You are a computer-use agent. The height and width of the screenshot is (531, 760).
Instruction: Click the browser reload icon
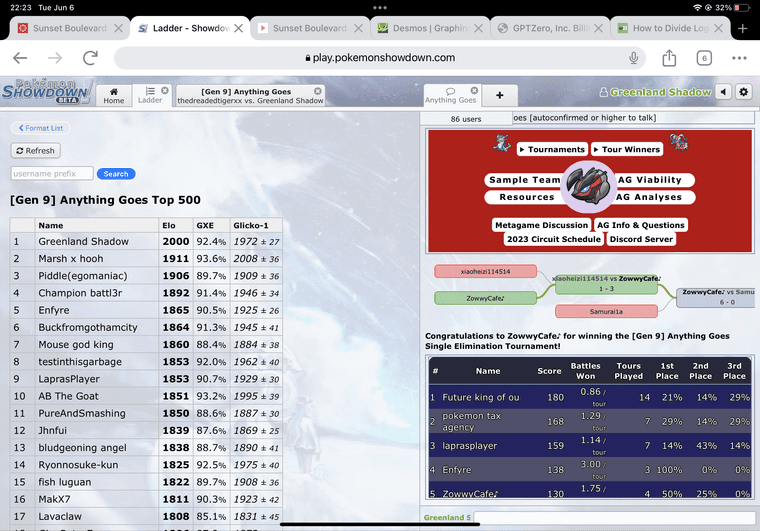click(91, 58)
